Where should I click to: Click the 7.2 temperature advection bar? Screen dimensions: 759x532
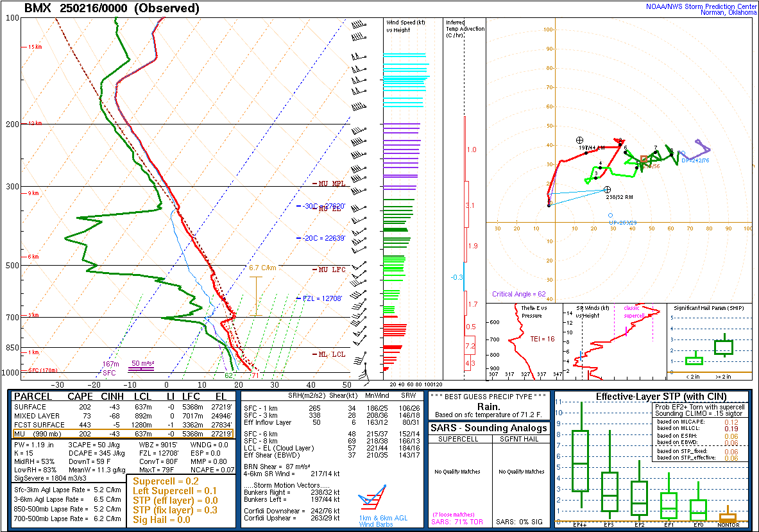[470, 346]
